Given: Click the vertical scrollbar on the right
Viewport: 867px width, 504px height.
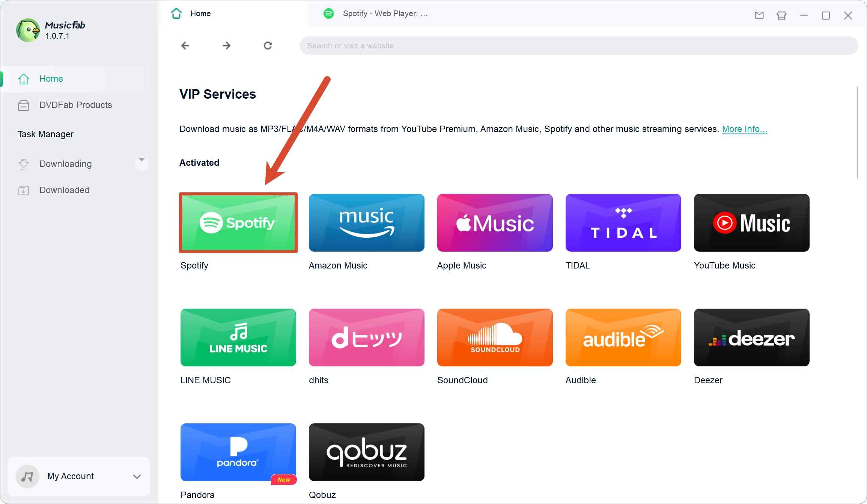Looking at the screenshot, I should (858, 133).
